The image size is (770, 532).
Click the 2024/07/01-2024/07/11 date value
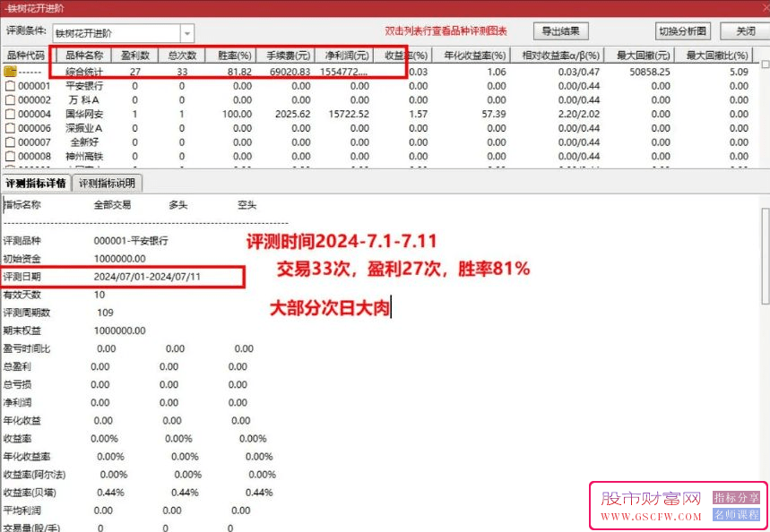click(x=147, y=277)
